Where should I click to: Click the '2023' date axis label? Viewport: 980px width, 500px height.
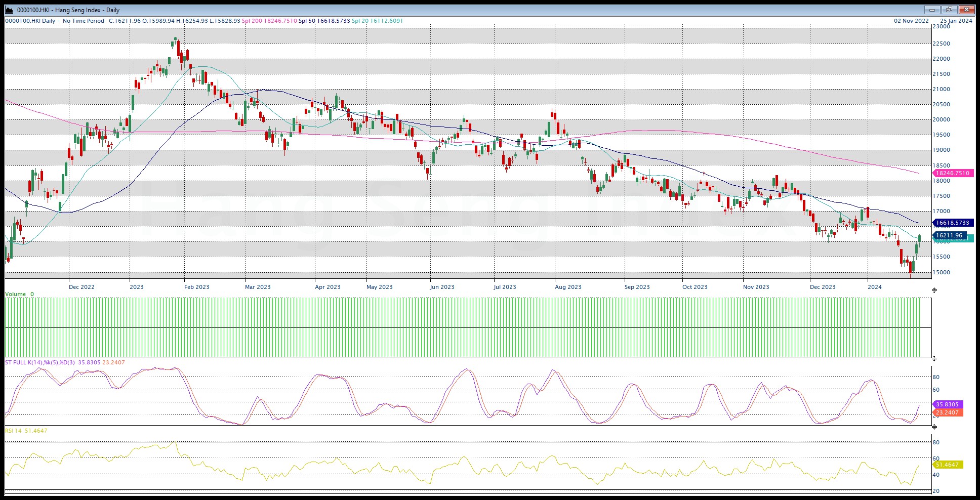137,287
